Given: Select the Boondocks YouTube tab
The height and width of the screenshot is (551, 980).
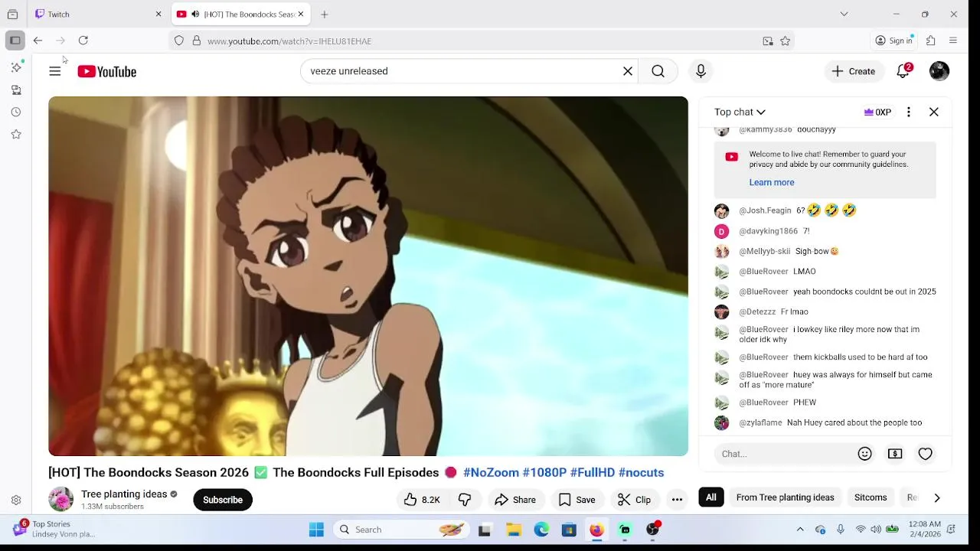Looking at the screenshot, I should point(240,14).
